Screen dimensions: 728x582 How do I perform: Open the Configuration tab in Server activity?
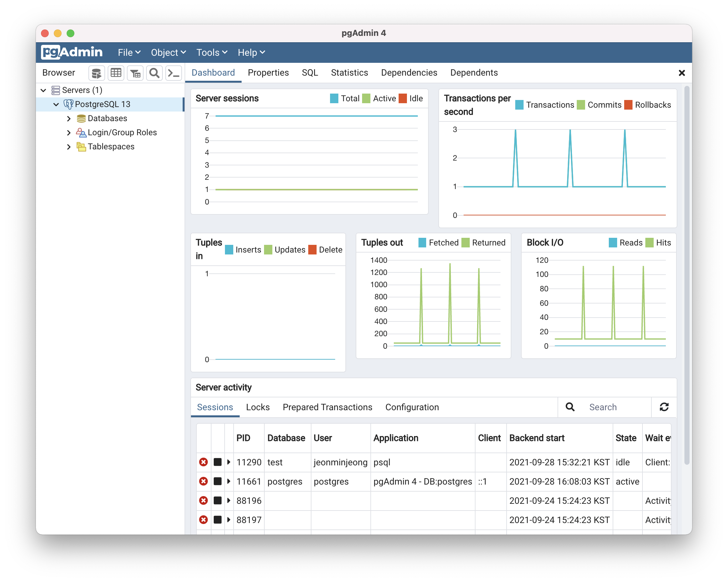[412, 407]
